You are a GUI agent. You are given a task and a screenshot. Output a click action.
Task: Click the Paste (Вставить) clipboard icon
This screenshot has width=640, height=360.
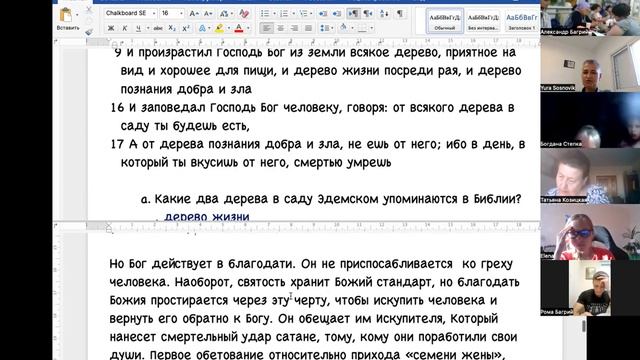(x=66, y=15)
